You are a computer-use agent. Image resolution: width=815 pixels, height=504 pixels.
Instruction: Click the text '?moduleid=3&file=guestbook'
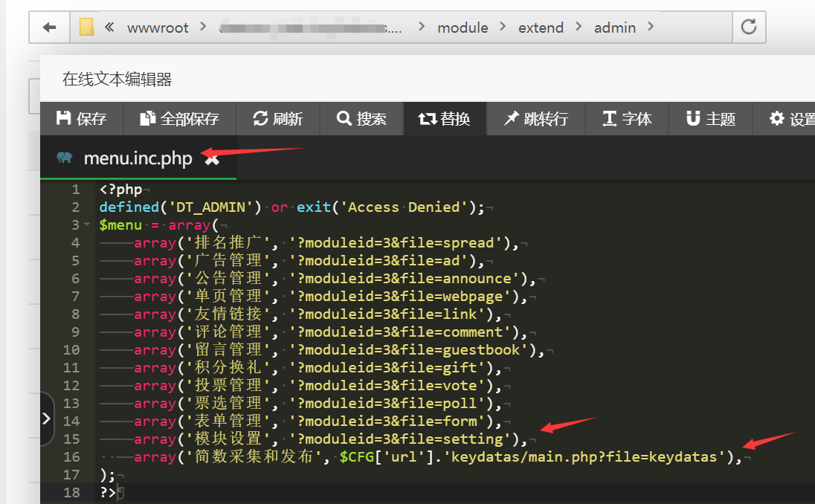(409, 349)
